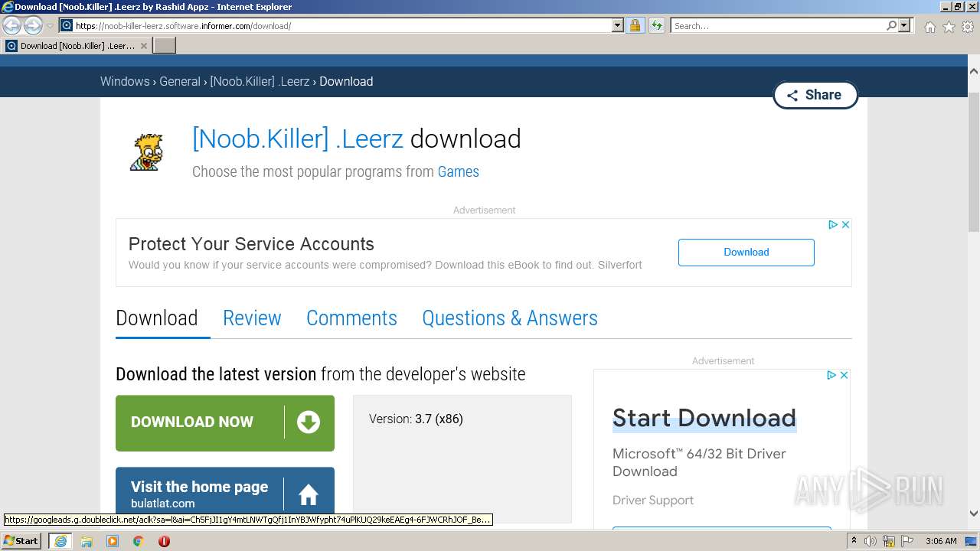Image resolution: width=980 pixels, height=551 pixels.
Task: Expand the search provider dropdown
Action: (904, 25)
